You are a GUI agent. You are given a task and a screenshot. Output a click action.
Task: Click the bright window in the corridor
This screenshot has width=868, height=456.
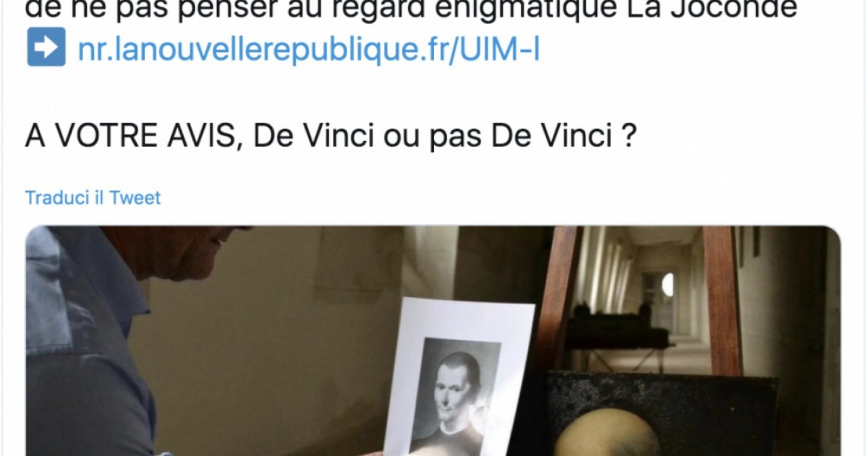pos(667,285)
